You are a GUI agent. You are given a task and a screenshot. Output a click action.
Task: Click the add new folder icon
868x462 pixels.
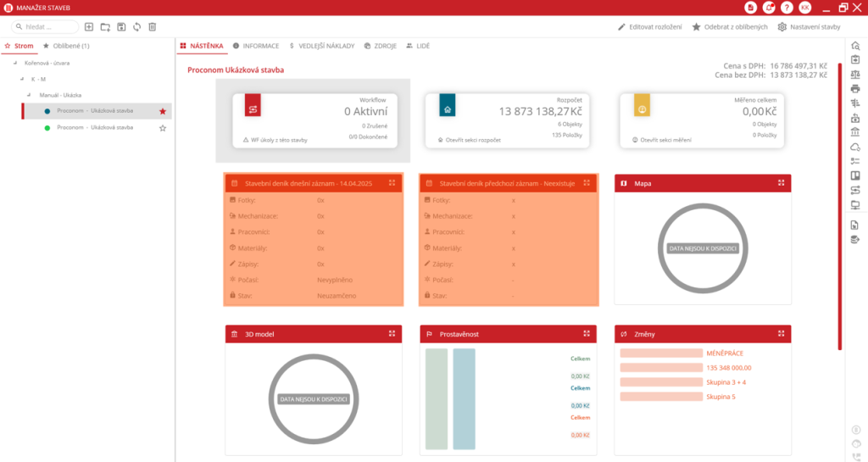[x=105, y=27]
